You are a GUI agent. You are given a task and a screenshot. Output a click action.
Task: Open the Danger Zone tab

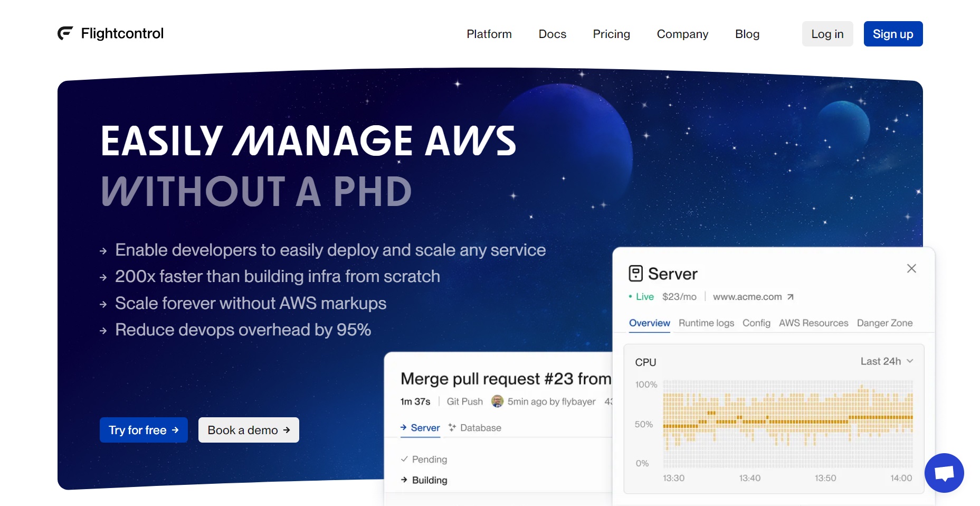[884, 323]
